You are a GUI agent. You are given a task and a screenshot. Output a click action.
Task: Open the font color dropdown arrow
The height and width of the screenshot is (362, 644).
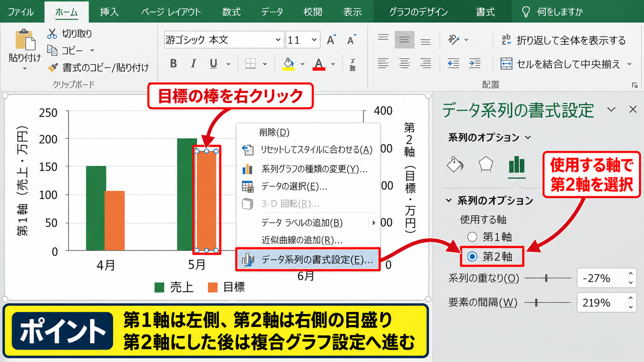333,64
